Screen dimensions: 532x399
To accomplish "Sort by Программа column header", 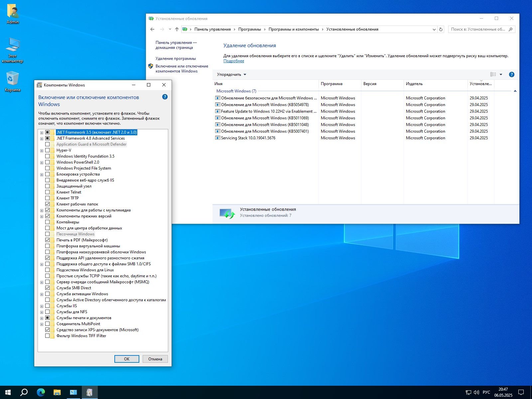I will 340,84.
